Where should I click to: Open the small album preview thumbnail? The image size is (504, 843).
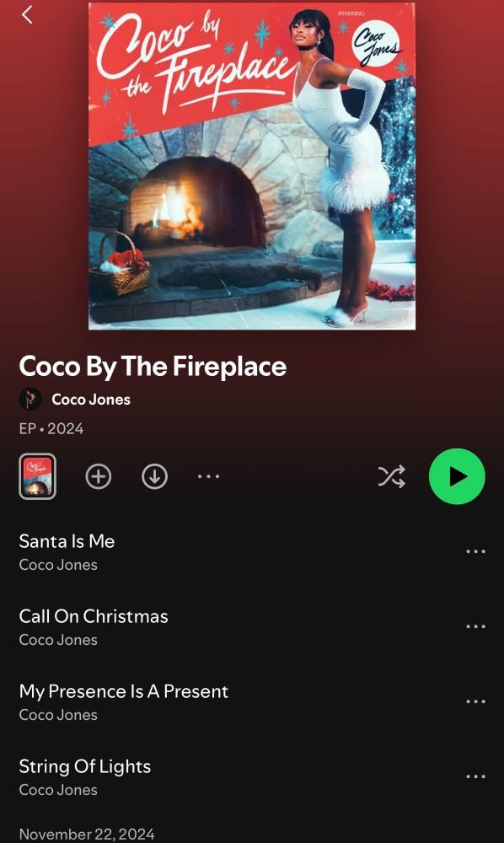(38, 476)
